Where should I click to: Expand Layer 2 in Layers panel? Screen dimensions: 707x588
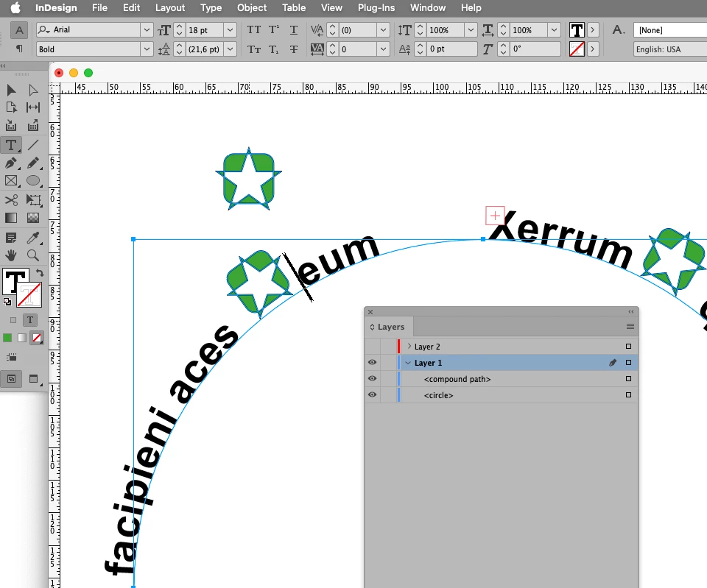click(409, 346)
